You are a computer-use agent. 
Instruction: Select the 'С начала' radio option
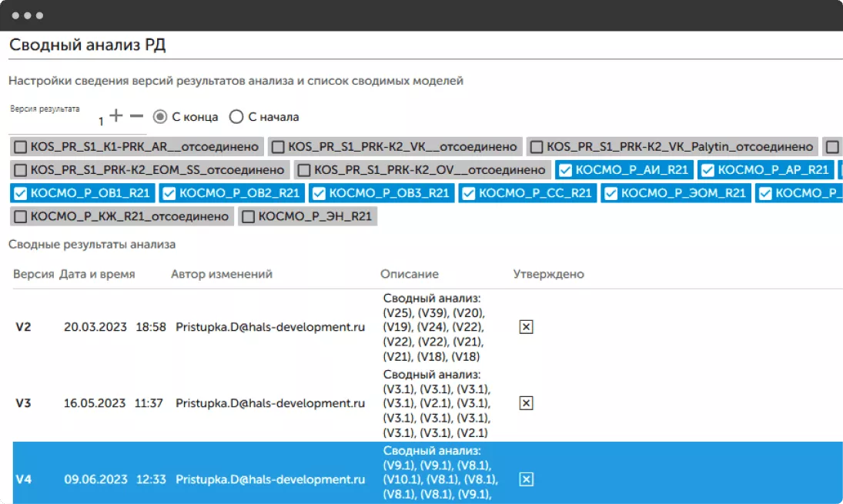click(x=236, y=117)
